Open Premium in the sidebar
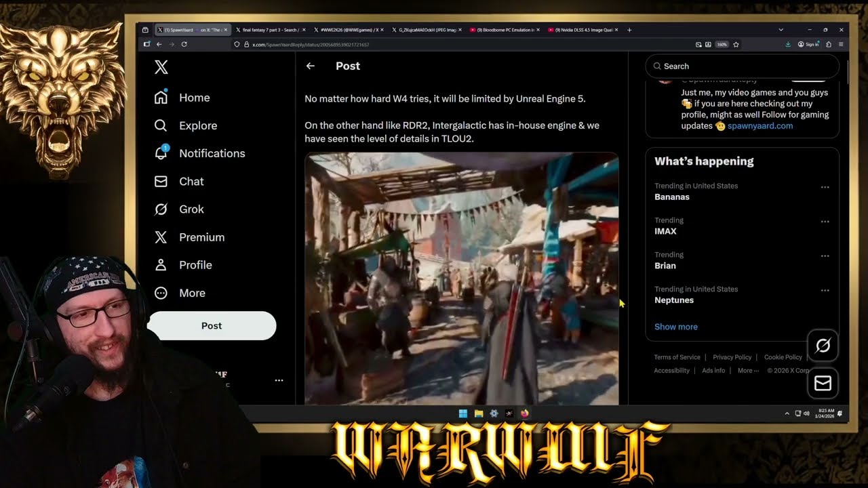The image size is (868, 488). click(189, 237)
